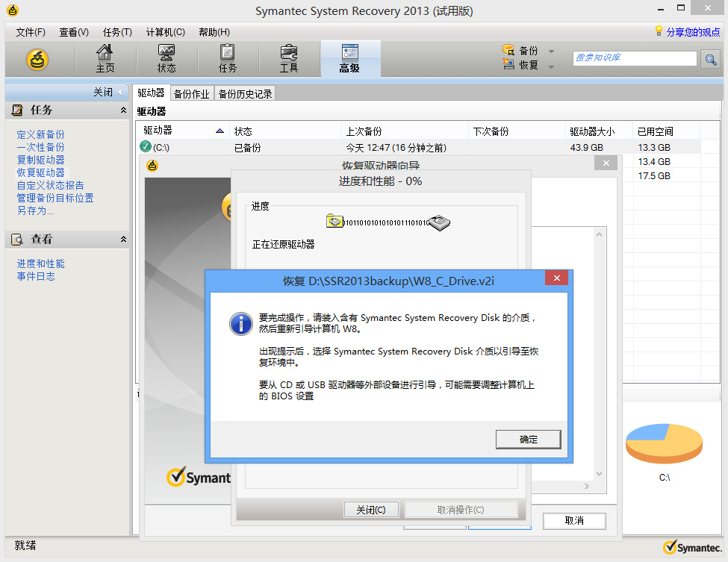Image resolution: width=728 pixels, height=562 pixels.
Task: Open the 查看(V) menu
Action: coord(74,32)
